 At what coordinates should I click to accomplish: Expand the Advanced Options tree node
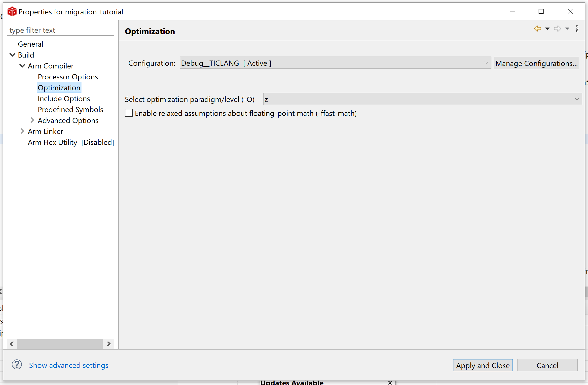pos(32,120)
